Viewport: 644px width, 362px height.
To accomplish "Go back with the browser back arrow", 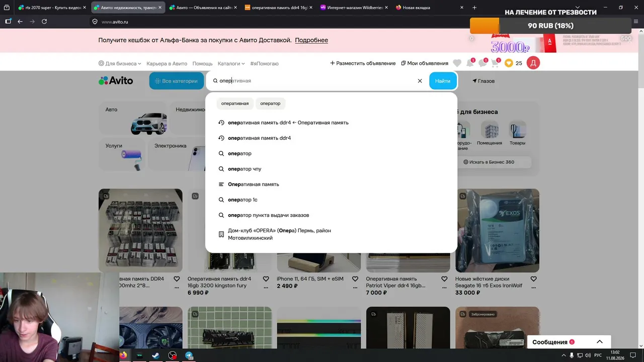I will pos(20,22).
